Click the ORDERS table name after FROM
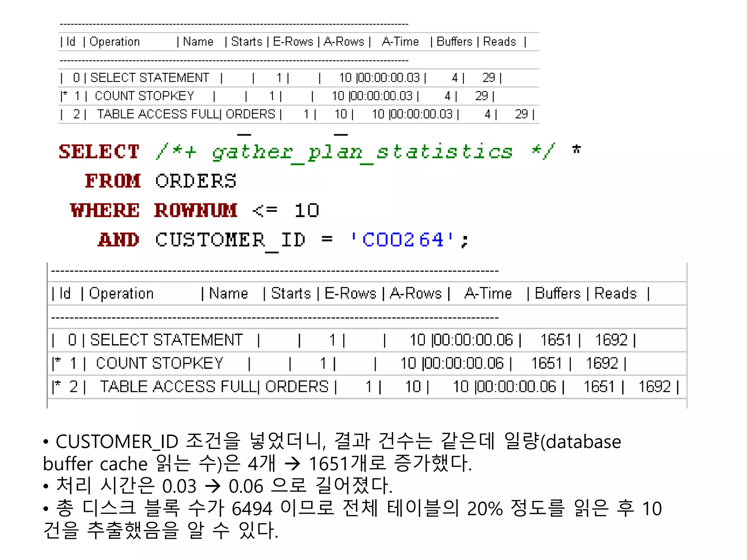This screenshot has width=747, height=560. 196,181
